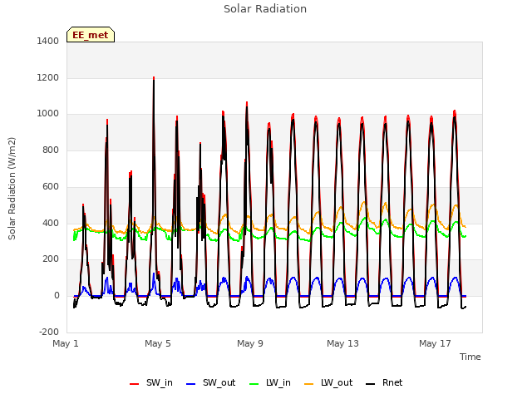Toggle Rnet series in the legend
532x399 pixels.
pyautogui.click(x=384, y=382)
